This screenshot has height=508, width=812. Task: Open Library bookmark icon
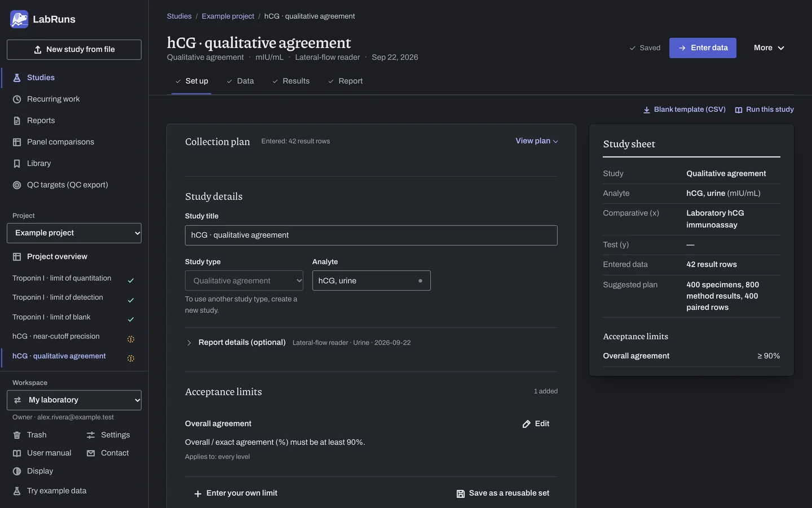(17, 164)
